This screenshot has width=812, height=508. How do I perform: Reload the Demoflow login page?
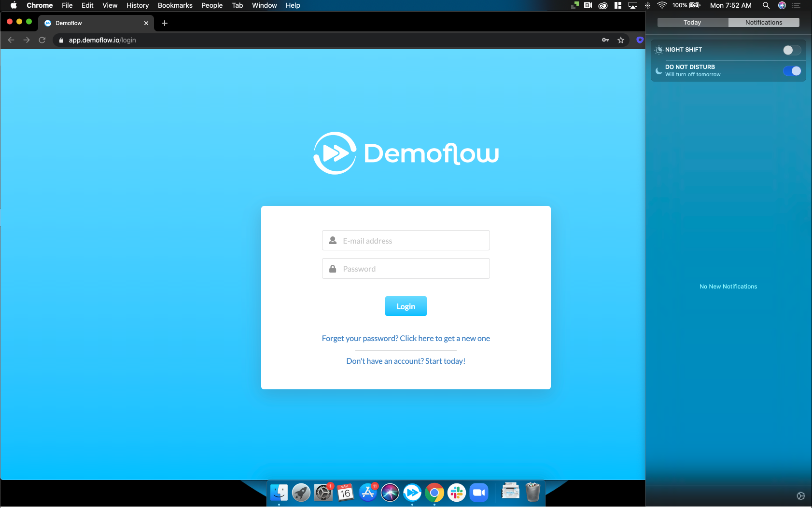click(x=42, y=40)
